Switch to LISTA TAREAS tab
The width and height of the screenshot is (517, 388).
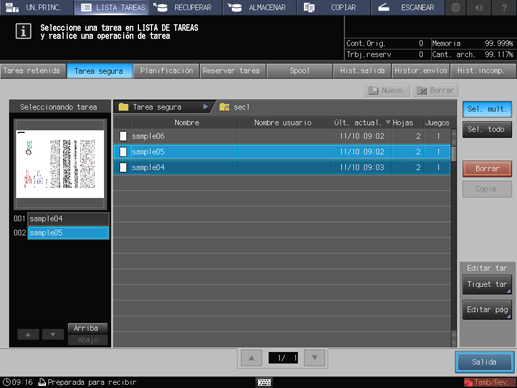pos(112,7)
